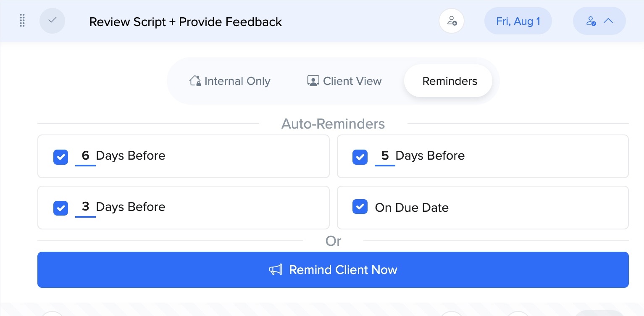Edit the 5 days number field
This screenshot has width=644, height=316.
coord(385,156)
